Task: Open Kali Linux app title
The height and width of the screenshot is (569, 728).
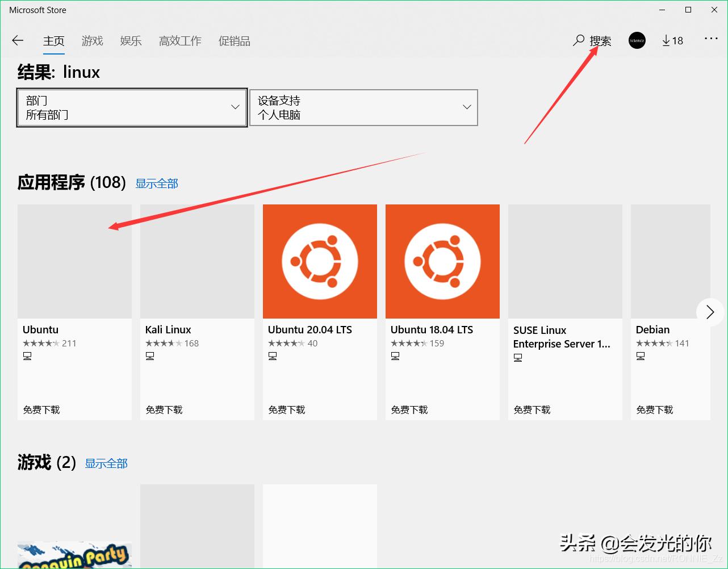Action: (168, 329)
